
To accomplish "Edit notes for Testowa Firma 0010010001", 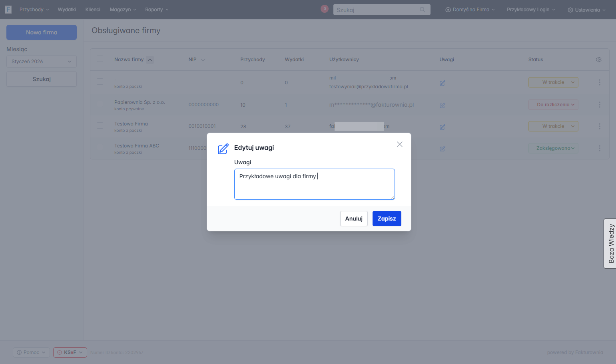I will point(443,127).
